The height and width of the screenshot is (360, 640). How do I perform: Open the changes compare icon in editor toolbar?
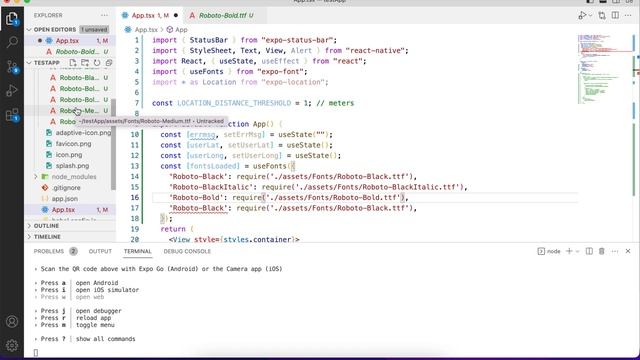(x=602, y=16)
